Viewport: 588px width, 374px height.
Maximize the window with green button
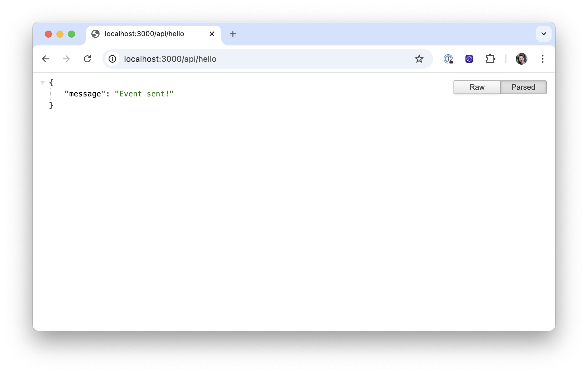72,34
